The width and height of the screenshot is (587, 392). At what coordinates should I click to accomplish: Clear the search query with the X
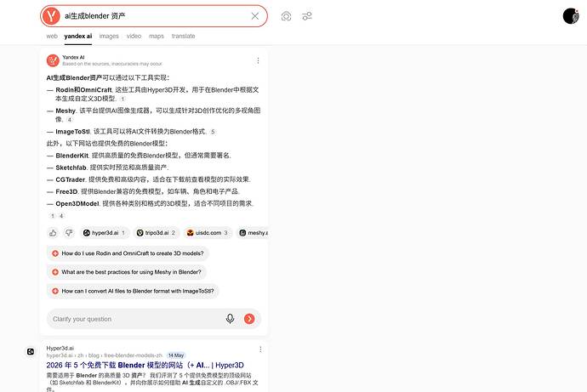[255, 16]
